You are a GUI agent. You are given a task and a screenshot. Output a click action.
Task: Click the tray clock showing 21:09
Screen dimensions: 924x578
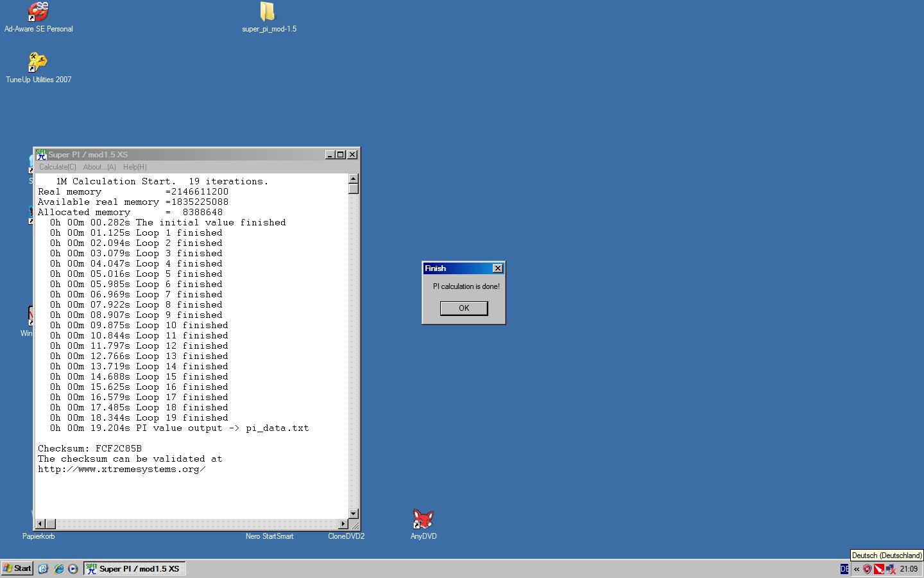click(909, 569)
